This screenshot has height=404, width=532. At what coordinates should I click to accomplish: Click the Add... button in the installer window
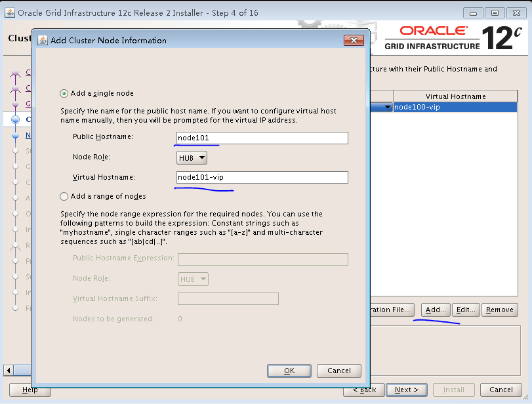click(x=436, y=310)
